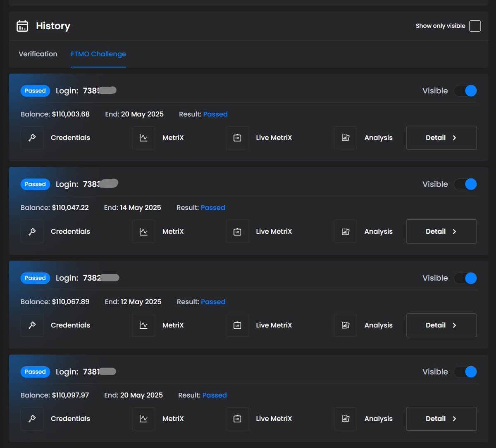Click MetriX label for login 7383
496x448 pixels.
coord(173,231)
